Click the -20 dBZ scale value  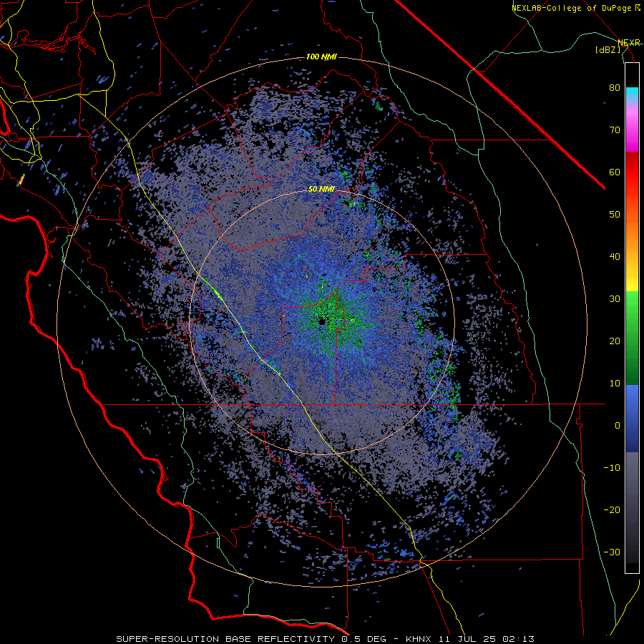pos(612,510)
